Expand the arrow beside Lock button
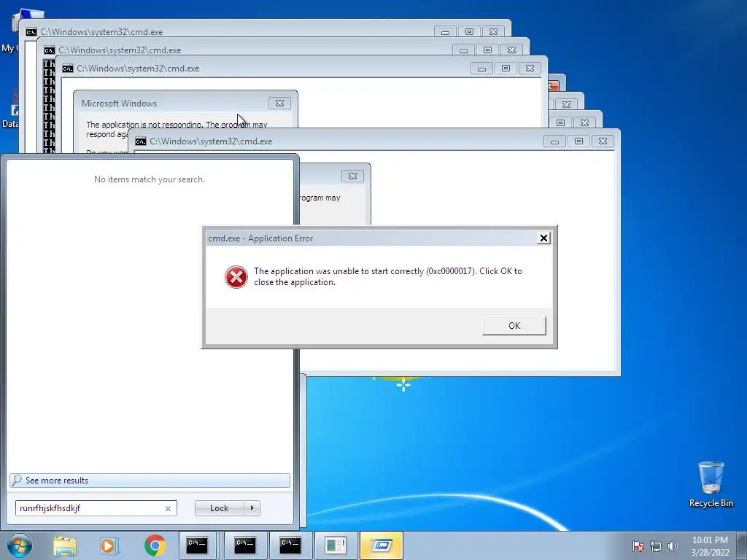Image resolution: width=747 pixels, height=560 pixels. pyautogui.click(x=252, y=508)
